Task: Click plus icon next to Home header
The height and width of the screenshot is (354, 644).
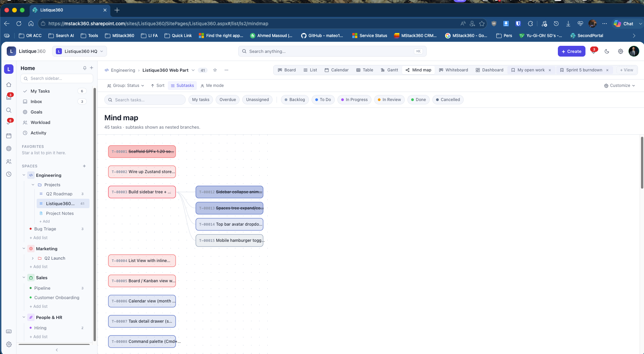Action: pyautogui.click(x=92, y=68)
